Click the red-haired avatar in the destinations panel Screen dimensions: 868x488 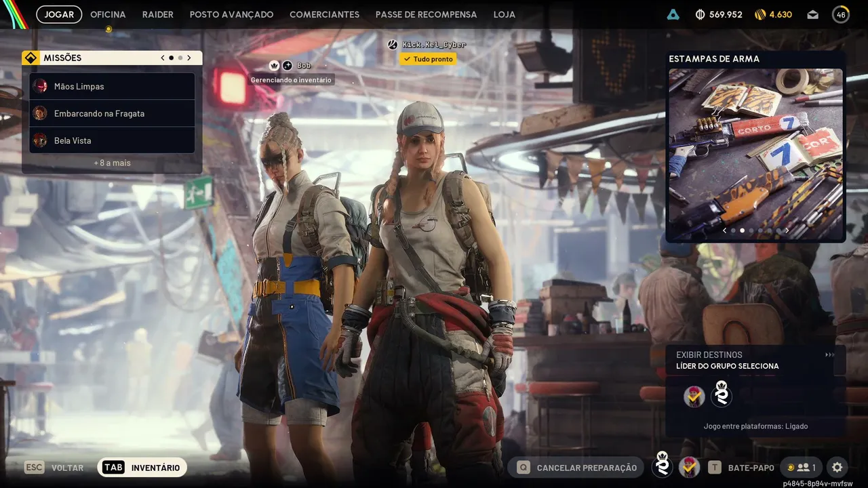pos(694,396)
